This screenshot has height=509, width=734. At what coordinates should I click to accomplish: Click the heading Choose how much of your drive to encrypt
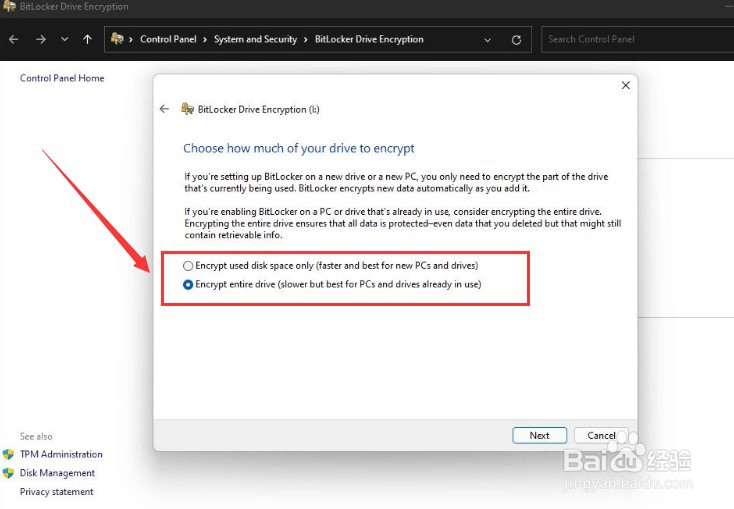point(299,148)
